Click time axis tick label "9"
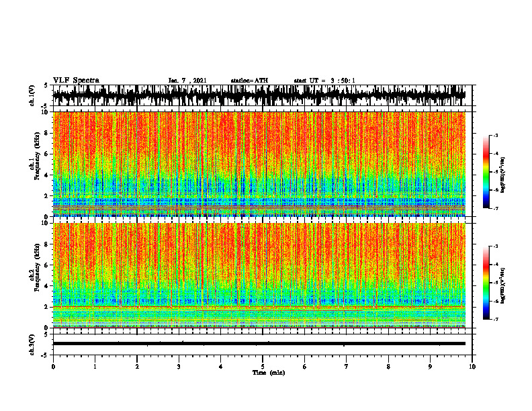The height and width of the screenshot is (411, 532). 430,367
